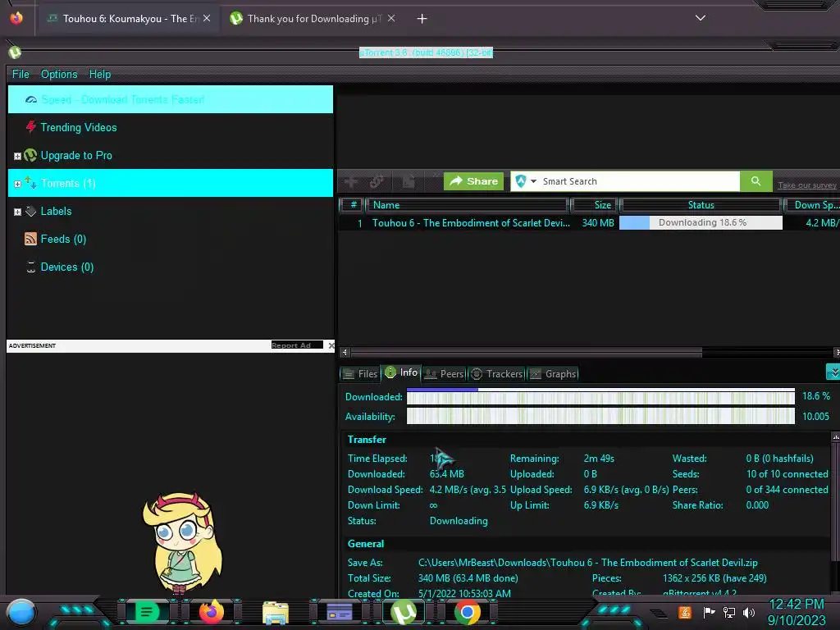Switch to the Info tab

tap(401, 372)
